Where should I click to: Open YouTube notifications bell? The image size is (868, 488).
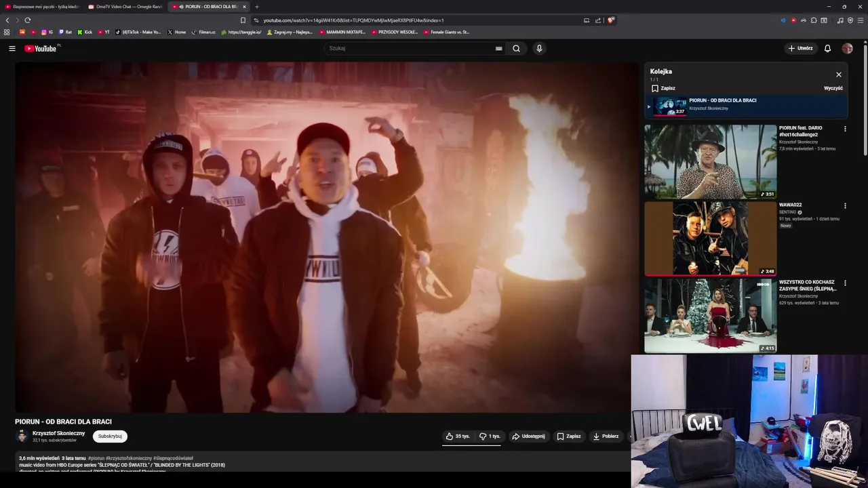(x=827, y=48)
